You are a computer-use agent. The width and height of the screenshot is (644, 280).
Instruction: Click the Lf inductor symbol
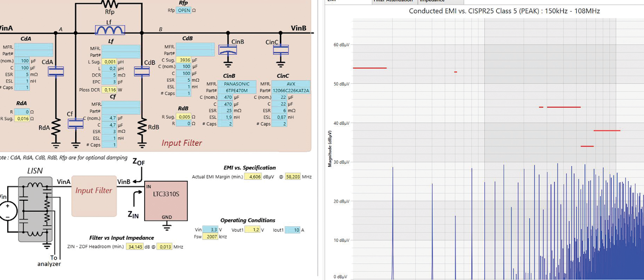point(110,30)
